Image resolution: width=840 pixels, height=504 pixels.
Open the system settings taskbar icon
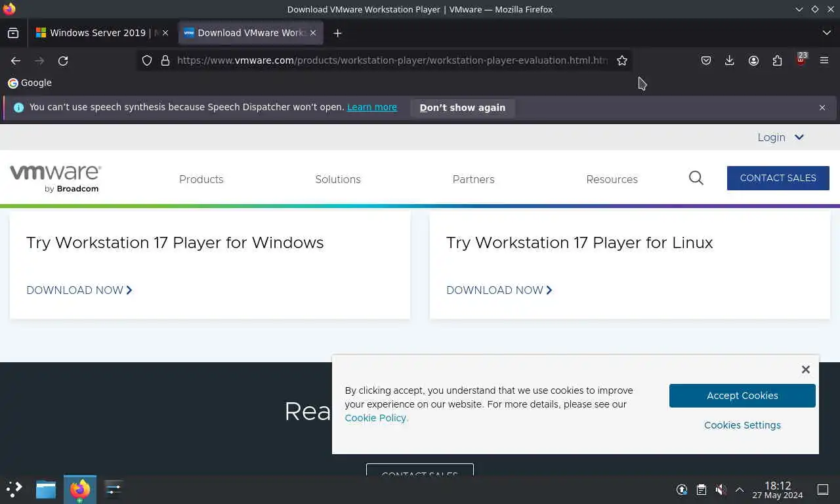pyautogui.click(x=114, y=489)
